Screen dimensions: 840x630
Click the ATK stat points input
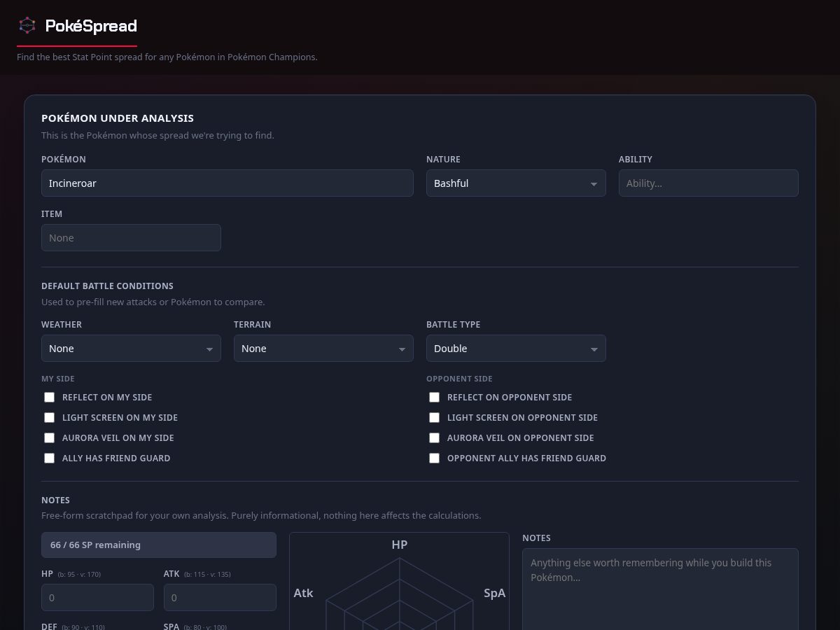coord(220,598)
